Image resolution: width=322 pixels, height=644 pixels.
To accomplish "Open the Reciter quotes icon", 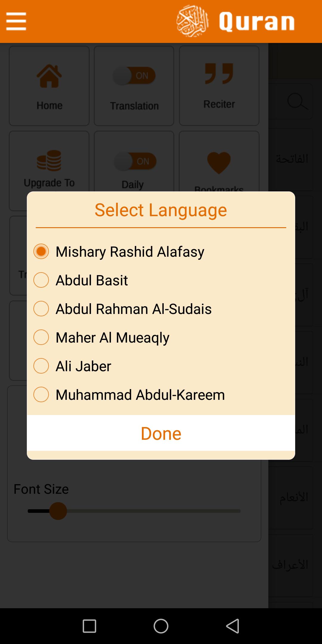I will pyautogui.click(x=219, y=74).
